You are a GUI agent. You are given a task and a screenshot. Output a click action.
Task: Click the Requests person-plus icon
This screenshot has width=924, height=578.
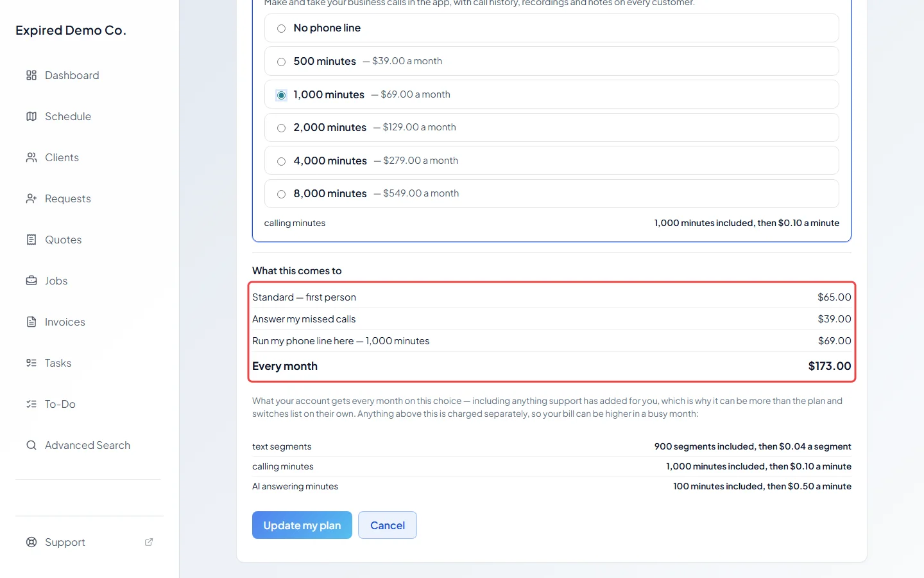point(31,198)
